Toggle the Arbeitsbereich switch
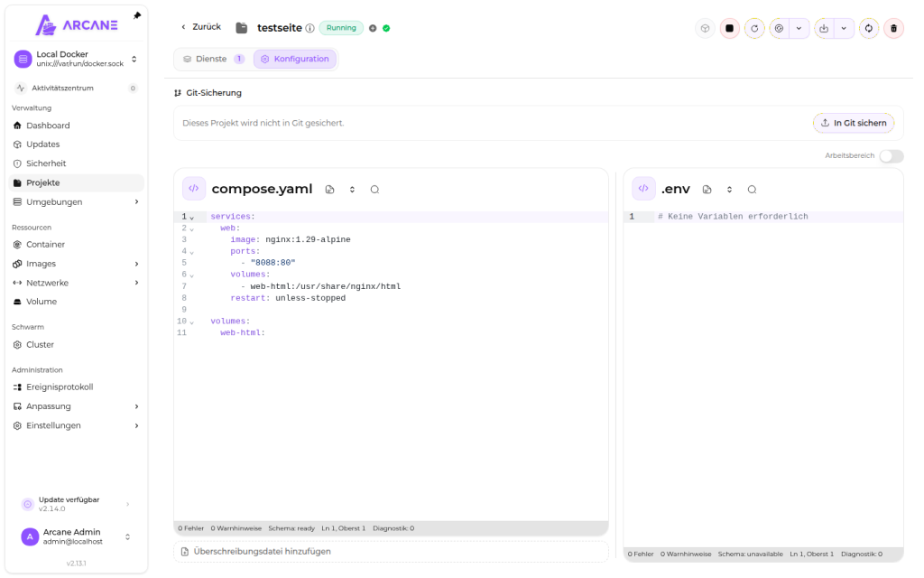This screenshot has height=578, width=924. [x=891, y=155]
